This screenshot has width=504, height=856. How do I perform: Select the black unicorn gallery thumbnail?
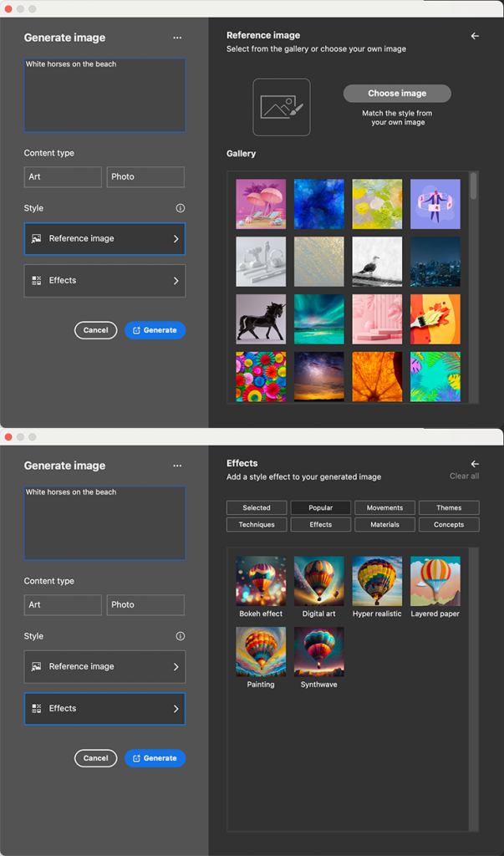pyautogui.click(x=261, y=318)
